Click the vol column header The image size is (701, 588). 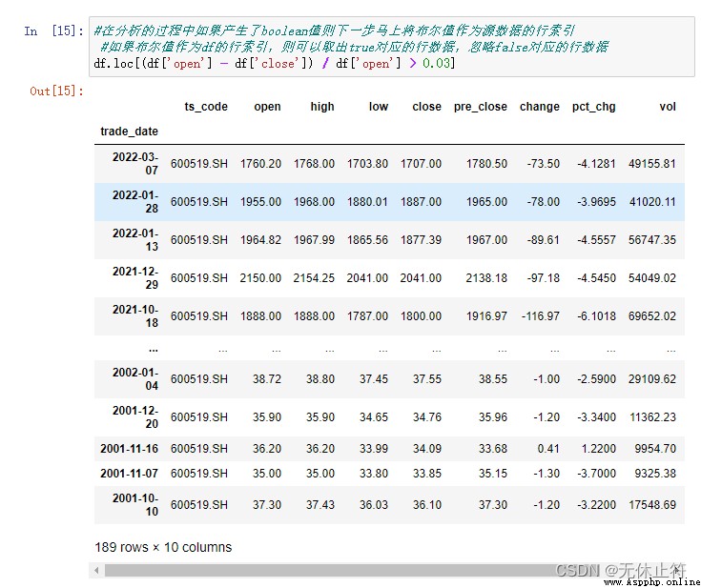(668, 107)
